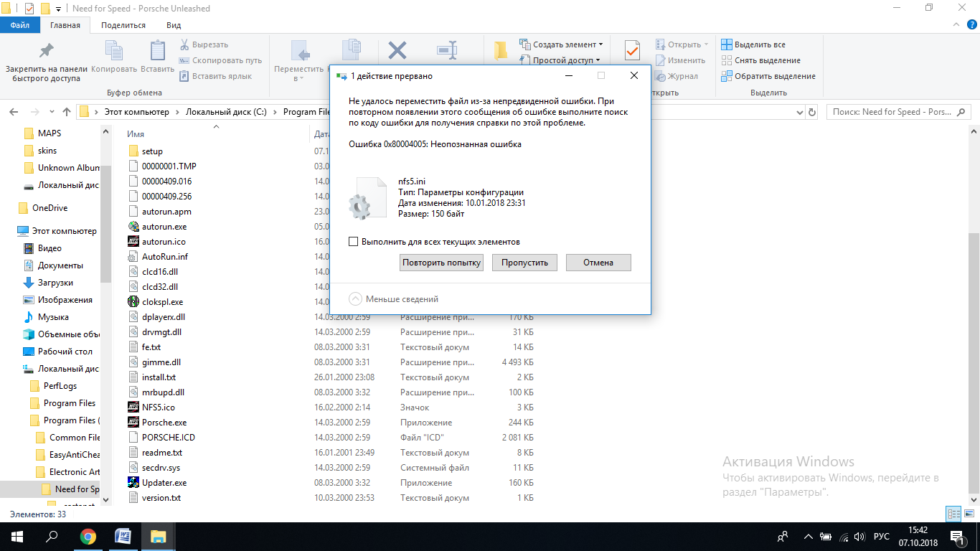Open the address bar history dropdown
Viewport: 980px width, 551px height.
(x=800, y=112)
